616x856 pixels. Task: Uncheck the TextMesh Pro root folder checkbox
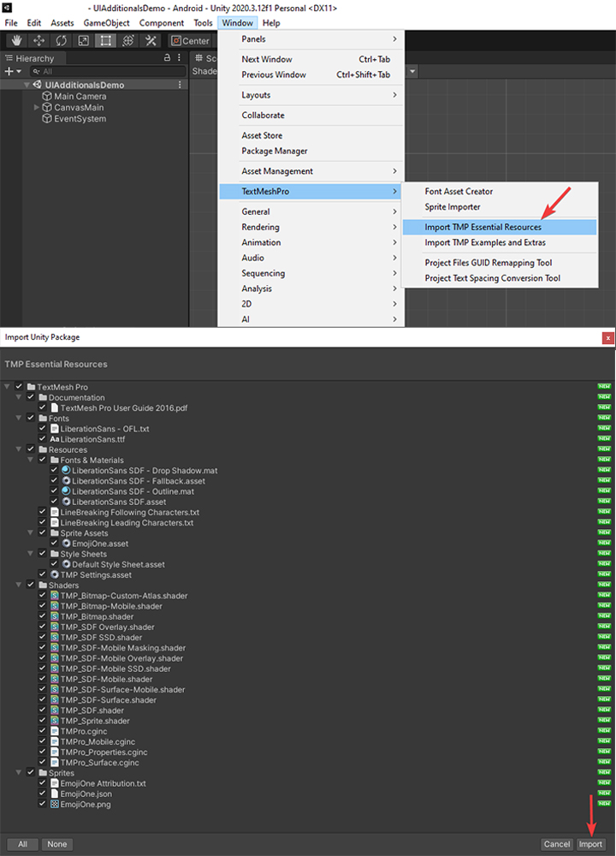[19, 387]
